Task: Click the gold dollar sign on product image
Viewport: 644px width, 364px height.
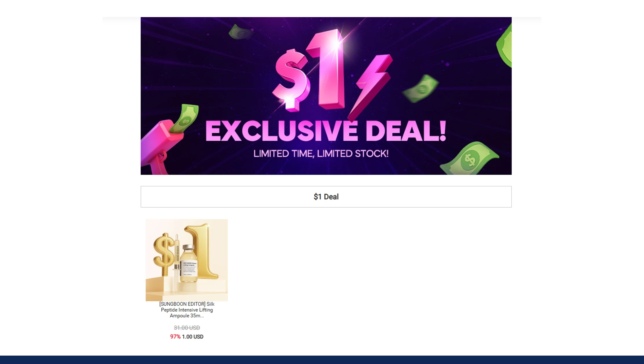Action: tap(165, 254)
